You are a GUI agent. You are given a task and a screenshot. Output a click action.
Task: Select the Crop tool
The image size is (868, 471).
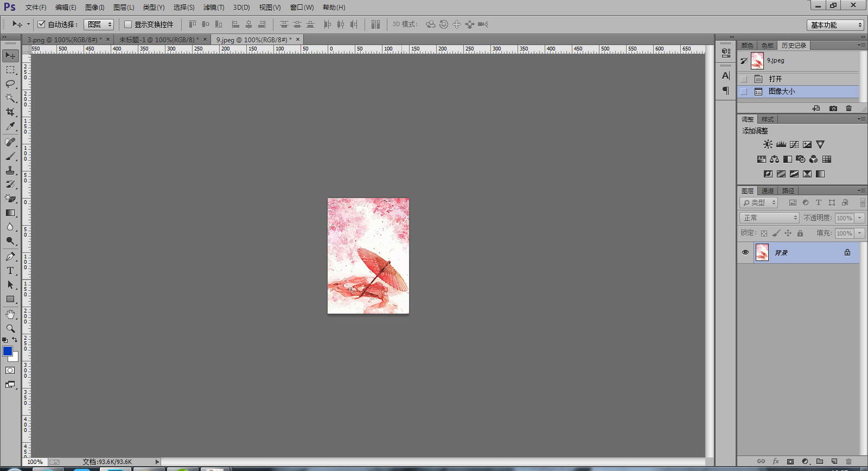[10, 112]
